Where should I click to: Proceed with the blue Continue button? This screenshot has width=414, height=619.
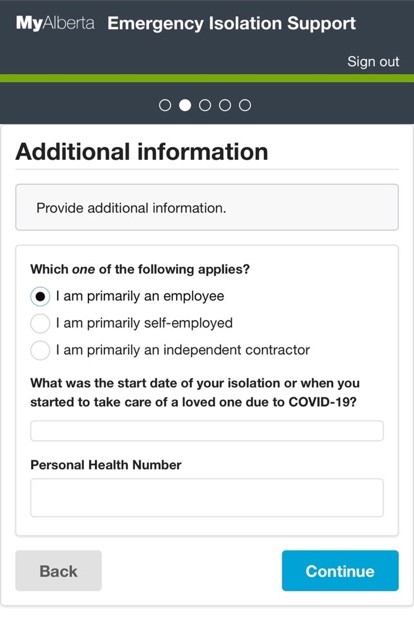tap(340, 571)
